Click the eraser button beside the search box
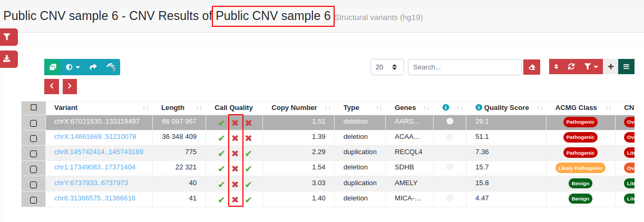The height and width of the screenshot is (222, 644). [x=532, y=67]
